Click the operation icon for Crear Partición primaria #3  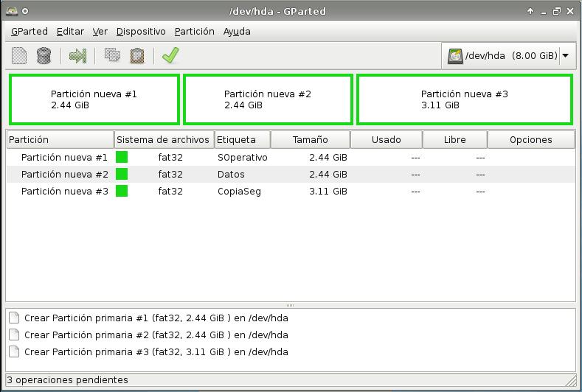coord(14,352)
